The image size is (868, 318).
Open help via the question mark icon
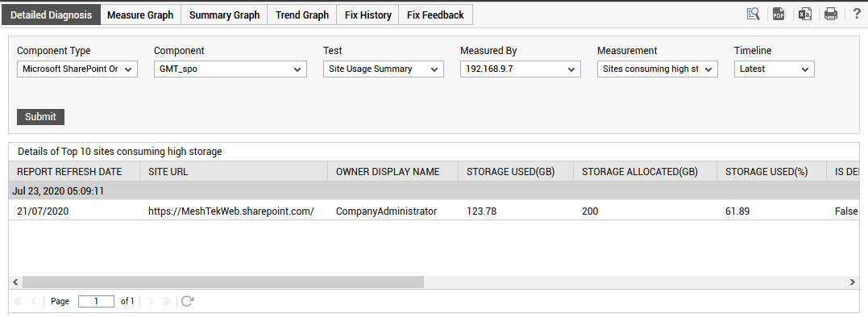click(857, 15)
